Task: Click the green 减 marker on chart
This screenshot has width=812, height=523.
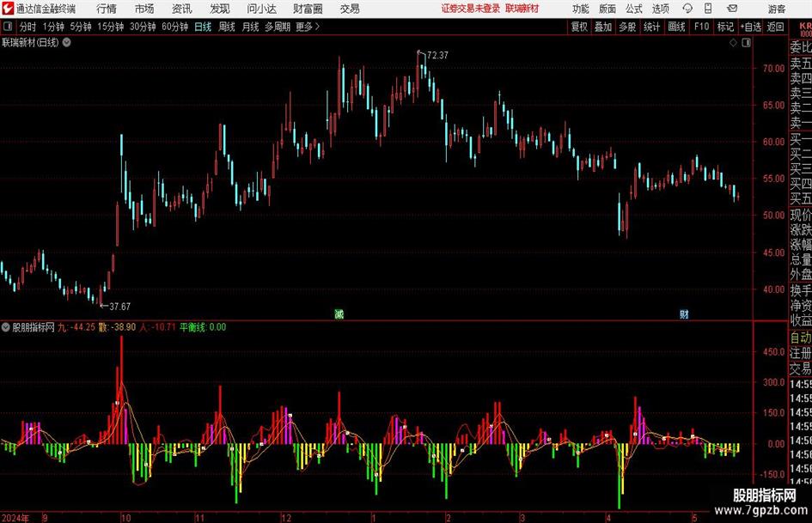Action: tap(339, 313)
